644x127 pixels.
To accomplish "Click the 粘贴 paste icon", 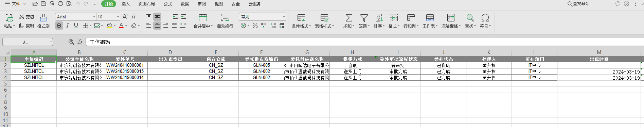I will pyautogui.click(x=10, y=18).
